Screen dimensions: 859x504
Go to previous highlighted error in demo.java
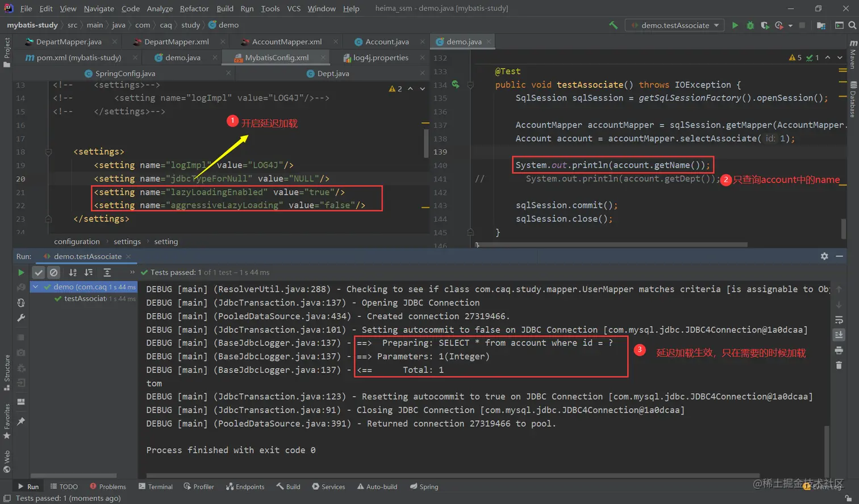point(828,57)
